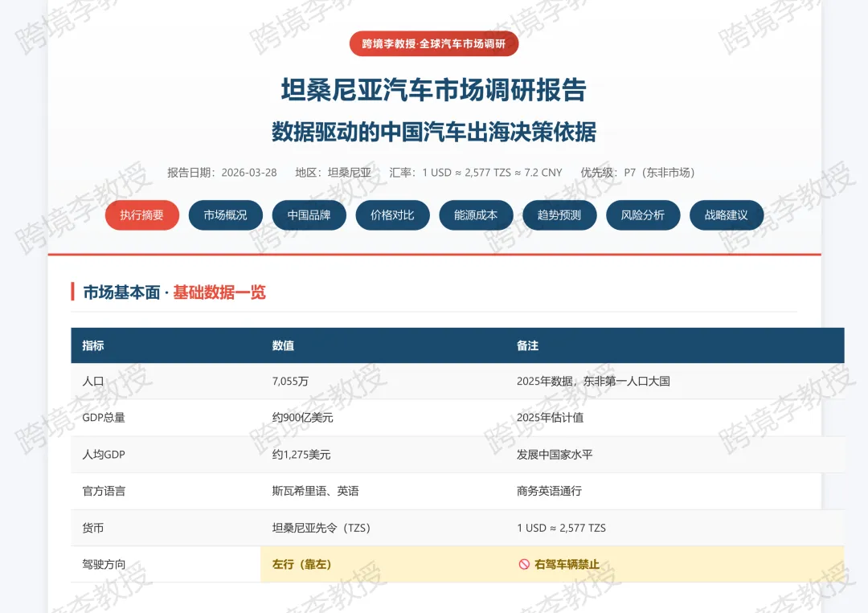The image size is (868, 613).
Task: Click the 约1,275美元 value
Action: tap(301, 455)
